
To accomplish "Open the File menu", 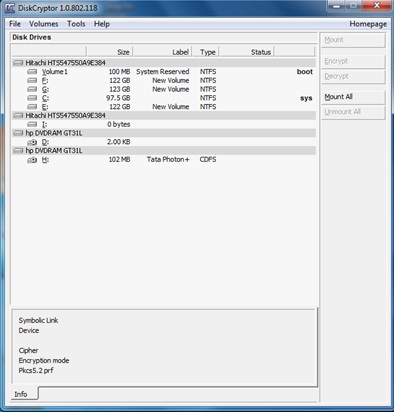I will (15, 24).
